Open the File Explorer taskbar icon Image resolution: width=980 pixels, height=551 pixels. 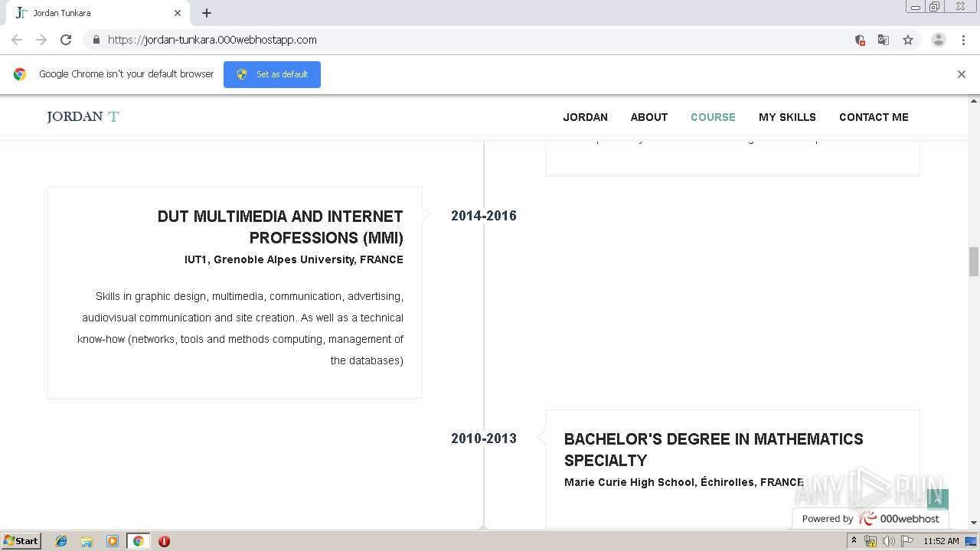pos(87,541)
